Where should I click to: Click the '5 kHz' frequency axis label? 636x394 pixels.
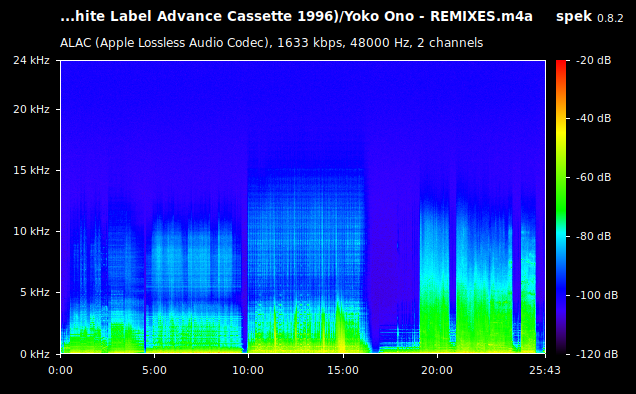[x=35, y=292]
